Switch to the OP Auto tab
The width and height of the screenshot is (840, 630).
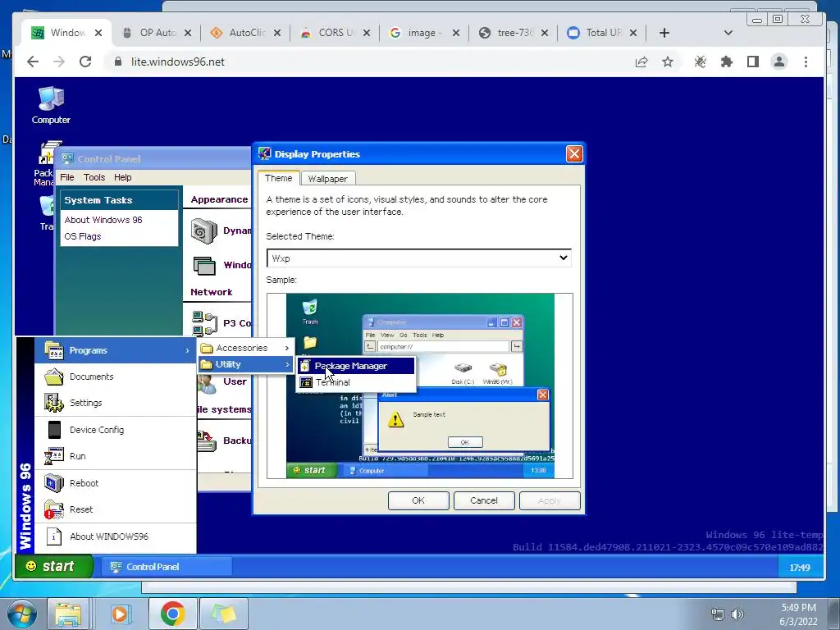pyautogui.click(x=156, y=33)
